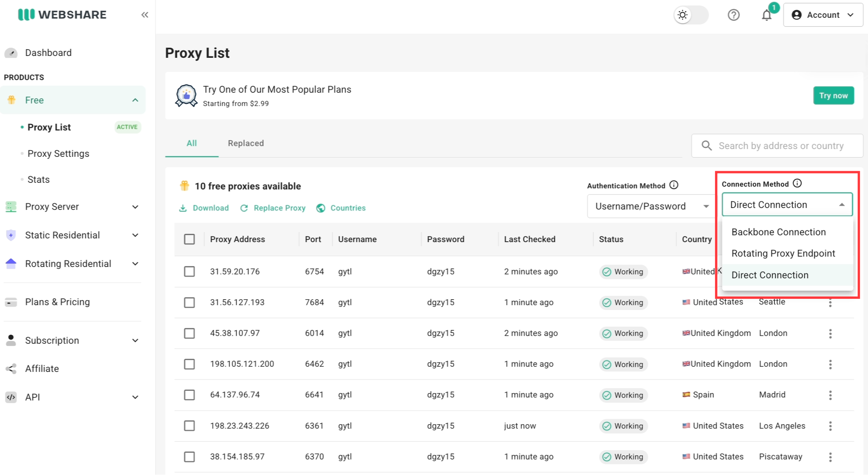Click the Dashboard gauge icon
868x475 pixels.
pyautogui.click(x=11, y=53)
